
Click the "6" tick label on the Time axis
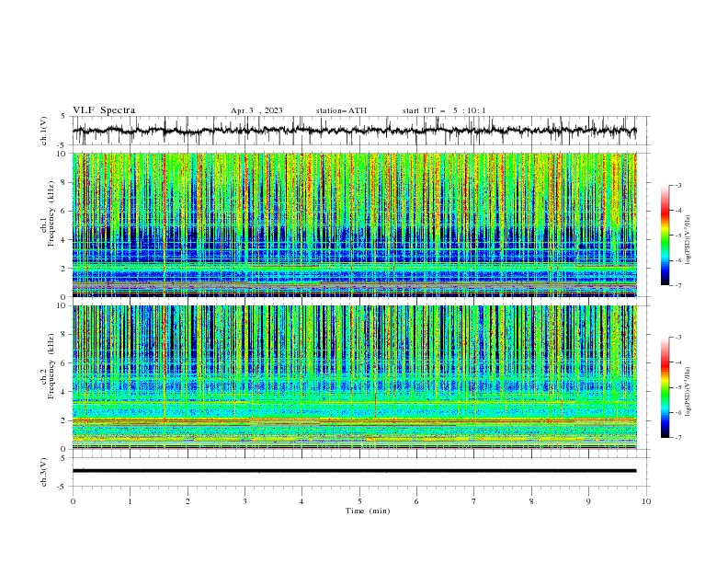pyautogui.click(x=416, y=501)
